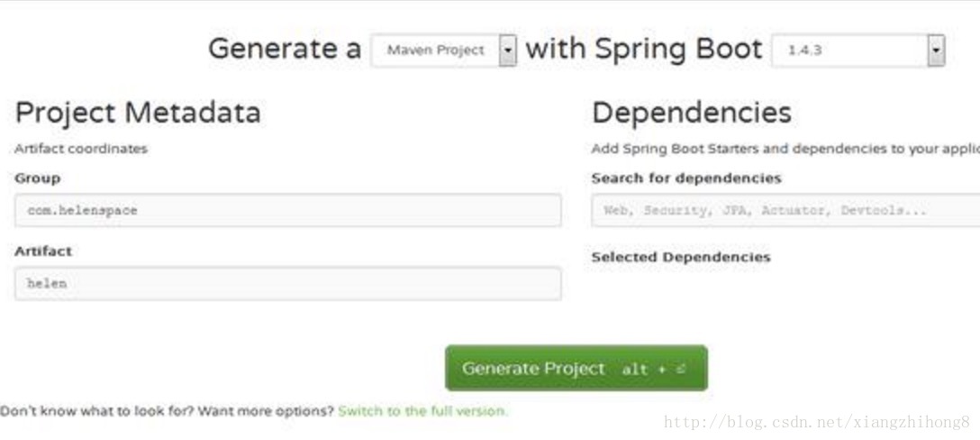Click the Artifact coordinates subtitle text
This screenshot has width=980, height=440.
tap(81, 149)
